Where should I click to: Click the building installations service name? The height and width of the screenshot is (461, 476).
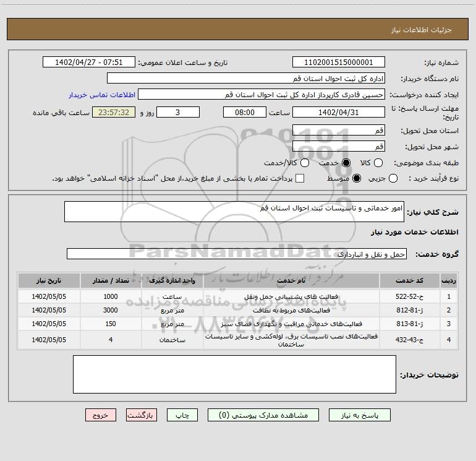coord(291,340)
